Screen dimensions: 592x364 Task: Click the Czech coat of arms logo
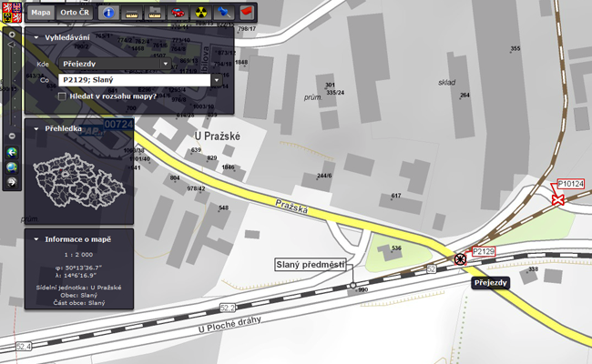[10, 13]
